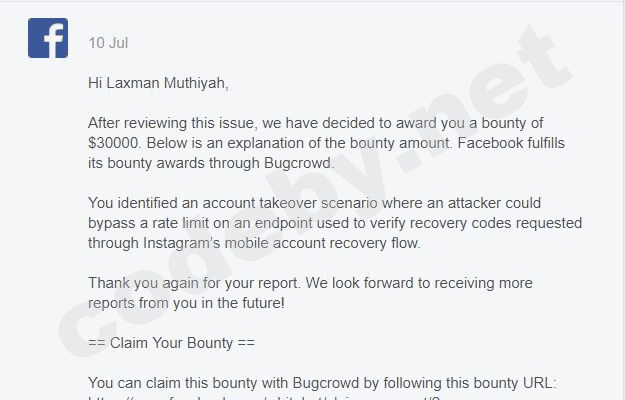Viewport: 625px width, 400px height.
Task: Click the line starting "After reviewing this issue"
Action: click(315, 123)
